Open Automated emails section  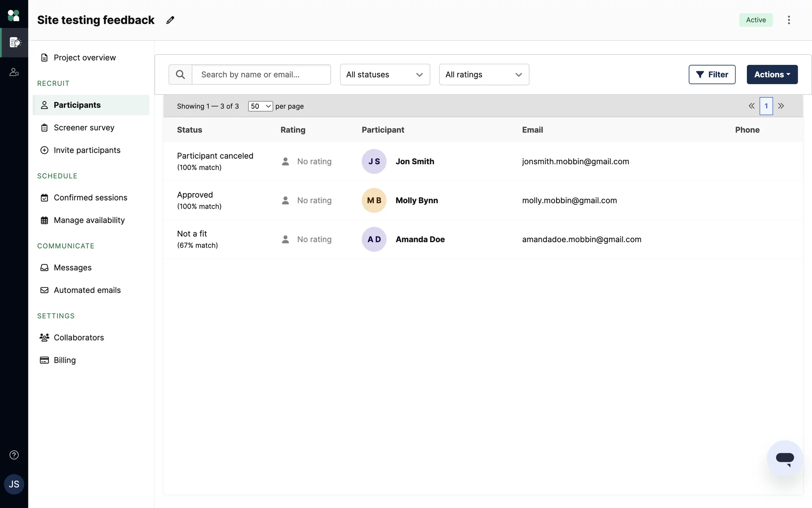(x=87, y=290)
